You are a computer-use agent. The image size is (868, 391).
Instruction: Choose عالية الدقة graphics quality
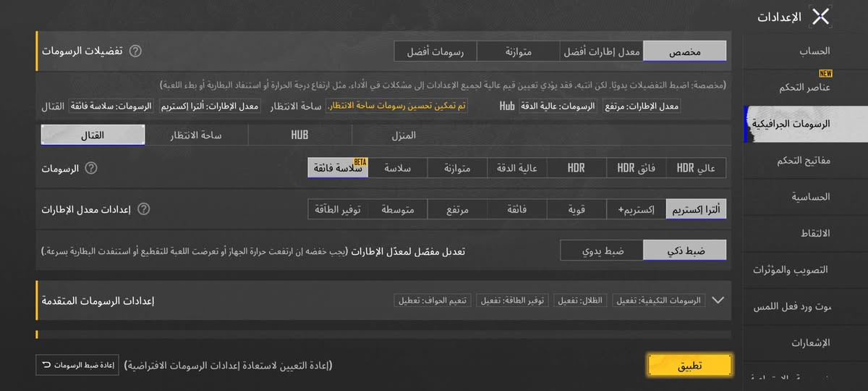pos(516,168)
